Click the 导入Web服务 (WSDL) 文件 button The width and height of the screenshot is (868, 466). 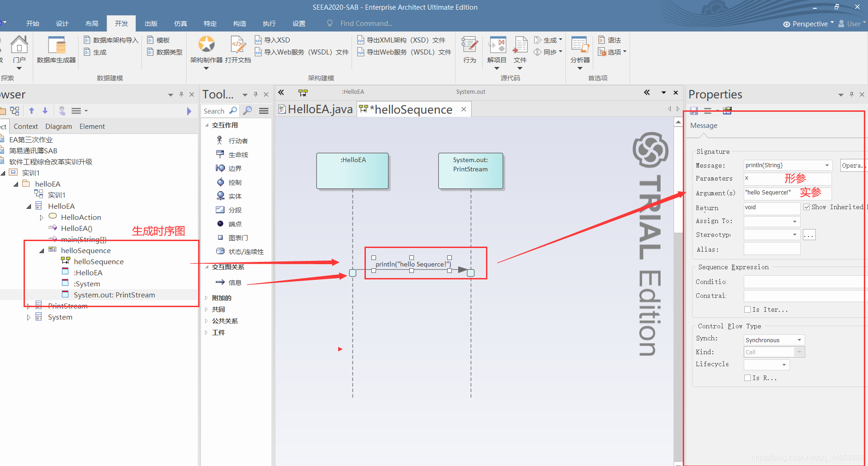(302, 52)
